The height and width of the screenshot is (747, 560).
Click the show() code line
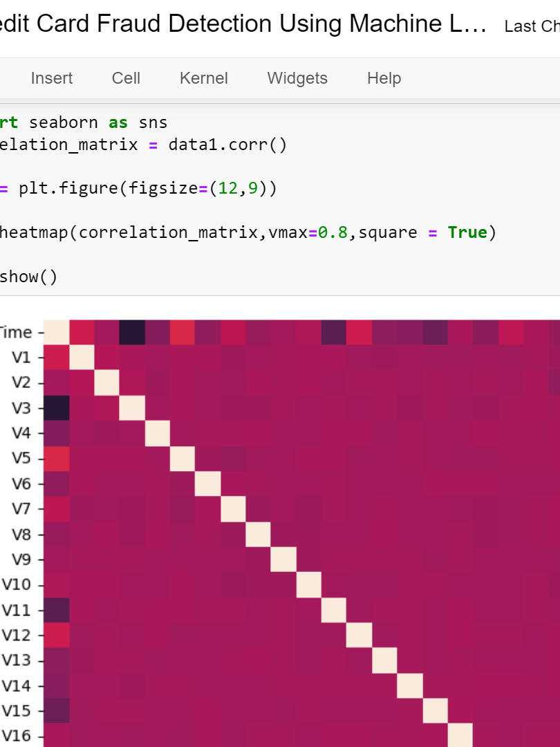pyautogui.click(x=28, y=276)
